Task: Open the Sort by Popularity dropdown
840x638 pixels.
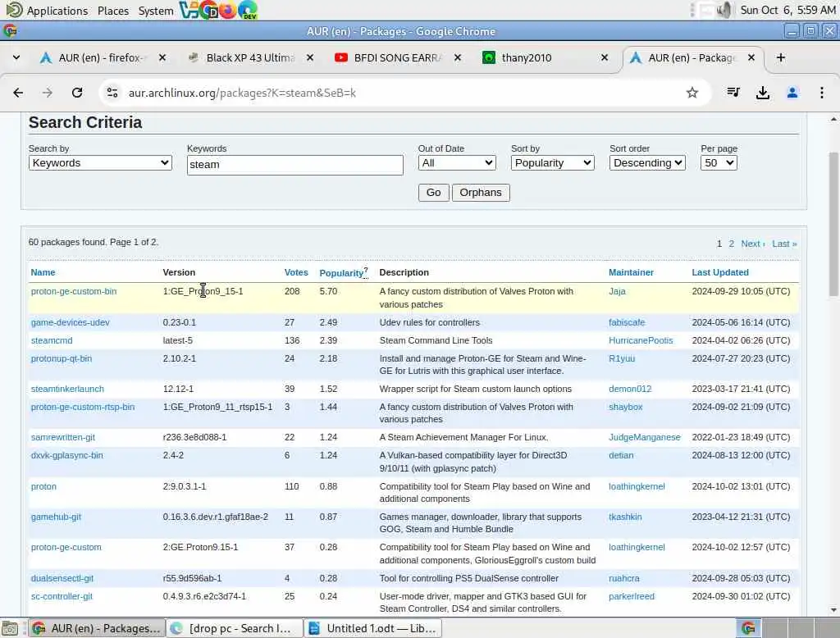Action: coord(552,163)
